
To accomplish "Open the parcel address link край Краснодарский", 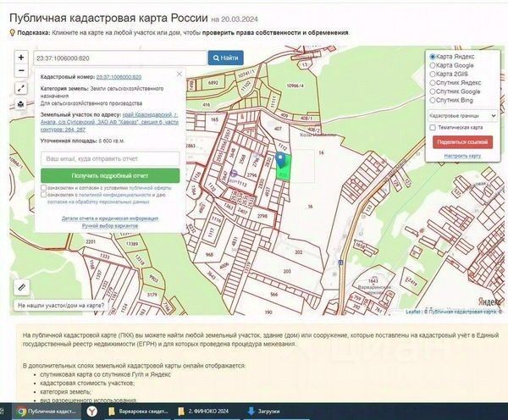I will click(109, 122).
